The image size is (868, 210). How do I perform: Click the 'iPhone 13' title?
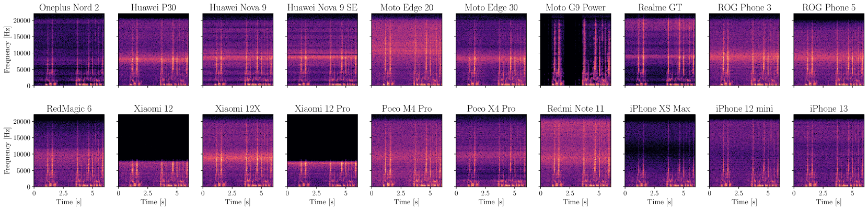point(829,109)
